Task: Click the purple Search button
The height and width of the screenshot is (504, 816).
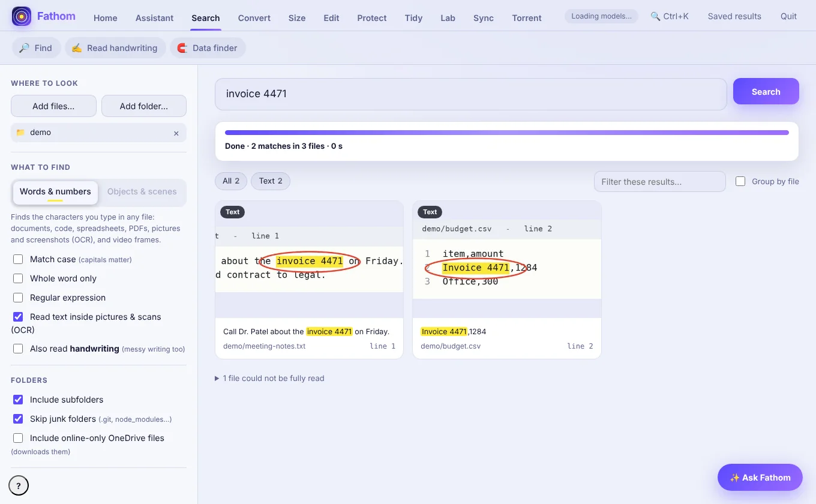Action: (766, 92)
